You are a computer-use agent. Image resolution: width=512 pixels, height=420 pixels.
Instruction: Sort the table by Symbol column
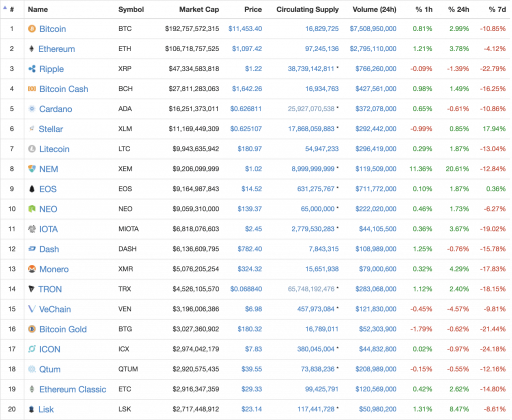(131, 9)
